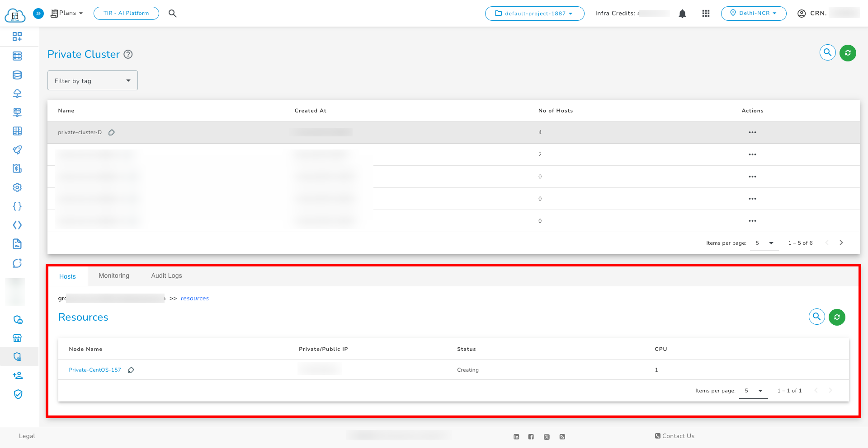
Task: Expand the Filter by tag dropdown
Action: pos(92,80)
